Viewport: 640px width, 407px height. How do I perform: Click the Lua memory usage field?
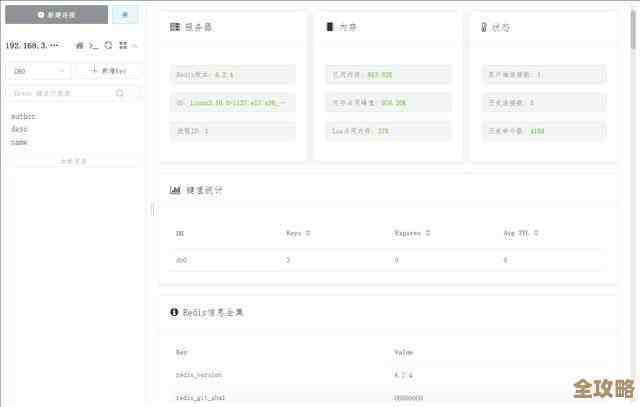tap(389, 131)
